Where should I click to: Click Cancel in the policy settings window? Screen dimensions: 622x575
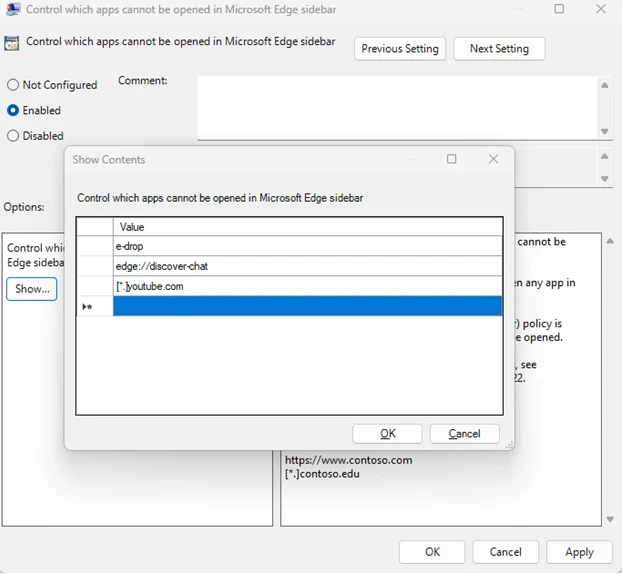point(505,552)
